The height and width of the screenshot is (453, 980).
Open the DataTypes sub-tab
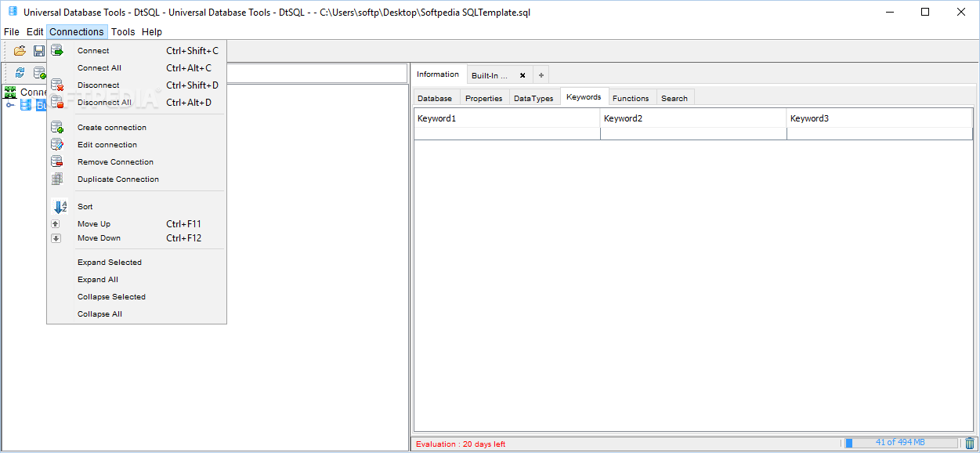533,99
